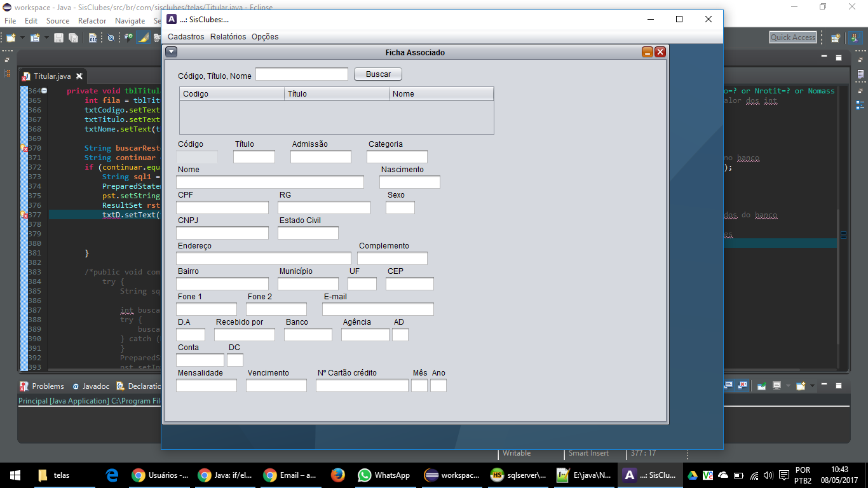The width and height of the screenshot is (868, 488).
Task: Minimize the Ficha Associado internal frame
Action: point(648,52)
